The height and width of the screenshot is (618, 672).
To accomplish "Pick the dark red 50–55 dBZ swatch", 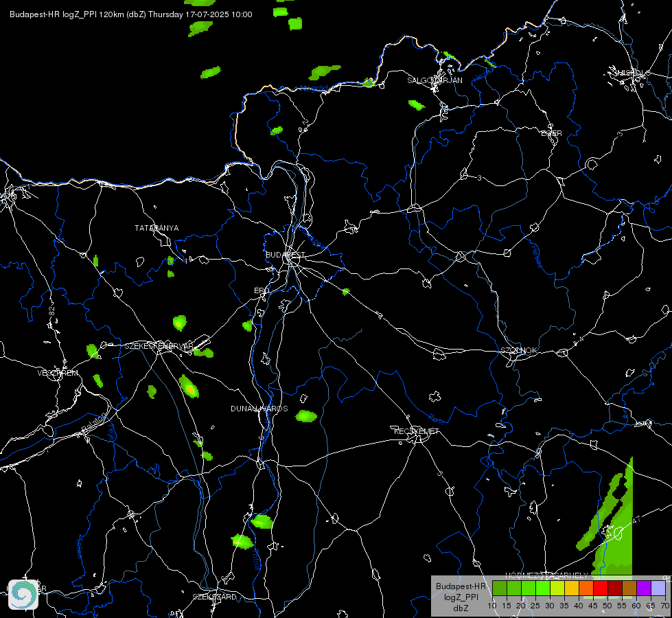I will (x=615, y=588).
